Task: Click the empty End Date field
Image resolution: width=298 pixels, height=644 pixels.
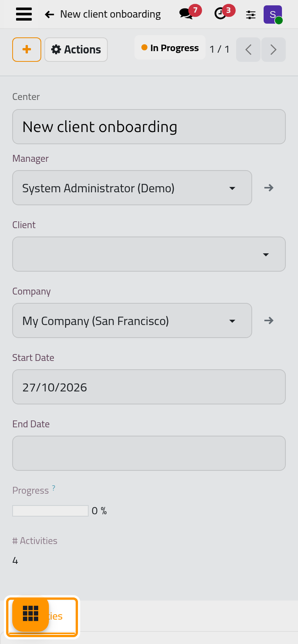Action: coord(149,453)
